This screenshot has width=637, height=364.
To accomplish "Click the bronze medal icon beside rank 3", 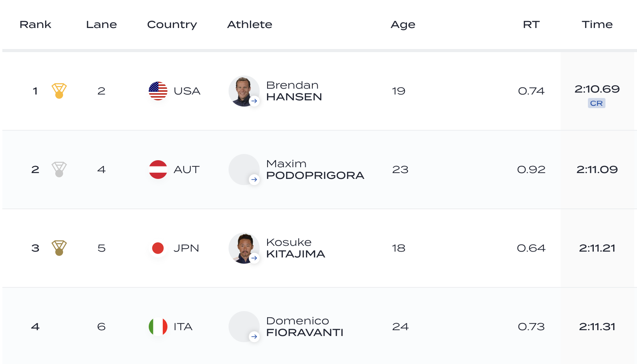I will point(59,248).
